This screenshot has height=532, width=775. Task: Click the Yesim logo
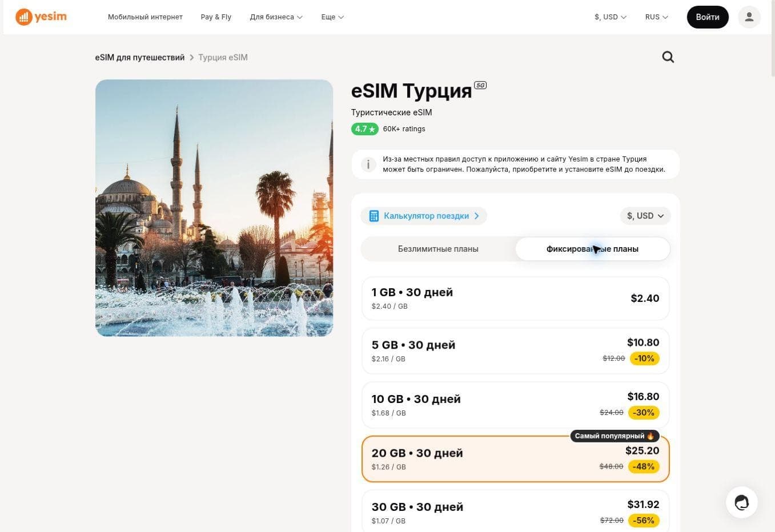41,17
